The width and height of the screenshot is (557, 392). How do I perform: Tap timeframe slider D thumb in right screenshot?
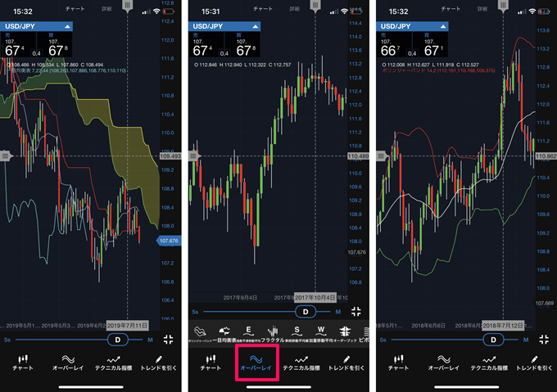(493, 340)
